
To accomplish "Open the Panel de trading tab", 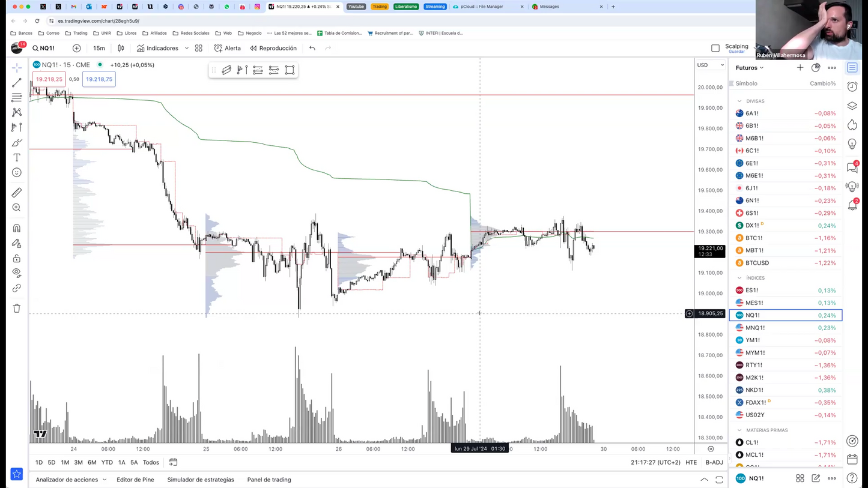I will (x=269, y=480).
